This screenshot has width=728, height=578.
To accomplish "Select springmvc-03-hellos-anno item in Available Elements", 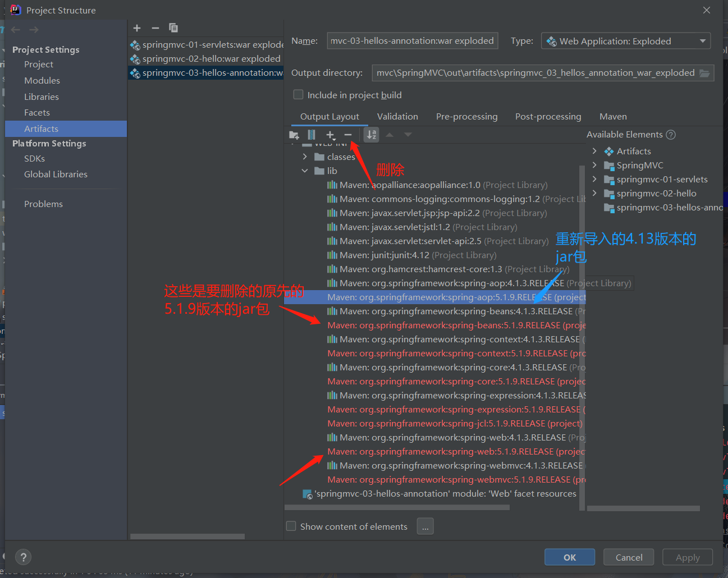I will tap(663, 208).
